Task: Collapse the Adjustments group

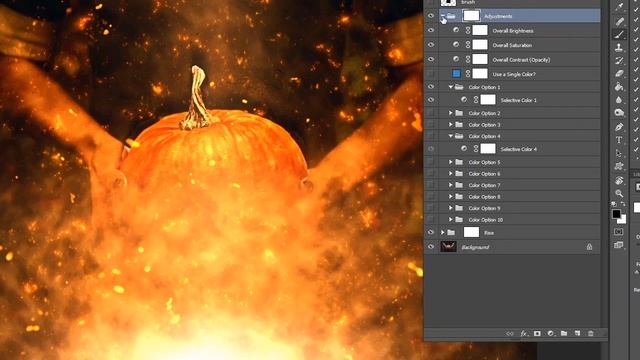Action: pyautogui.click(x=443, y=16)
